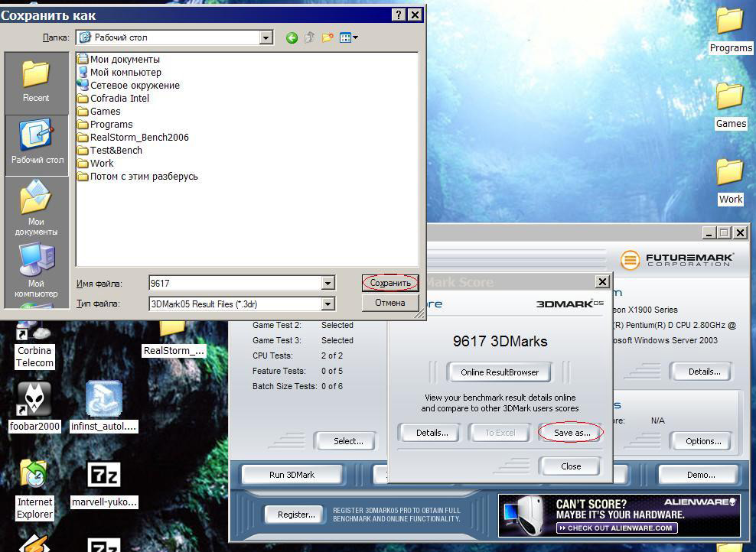Select the Programs folder in file list
Screen dimensions: 756x552
[105, 125]
